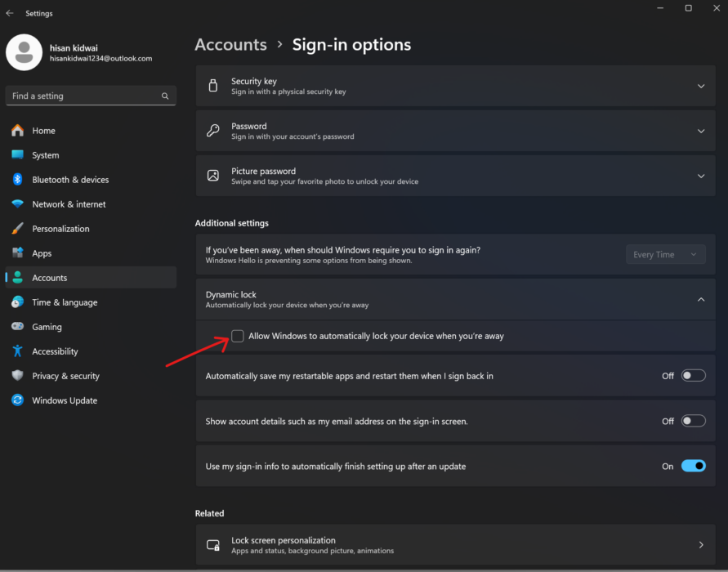The image size is (728, 572).
Task: Open the 'Every Time' sign-in requirement dropdown
Action: 665,254
